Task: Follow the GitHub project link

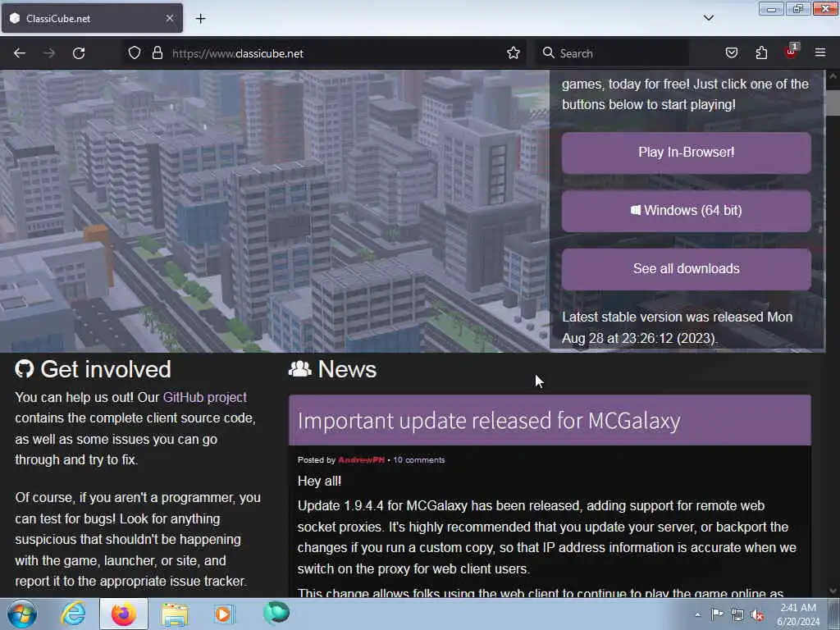Action: click(204, 397)
